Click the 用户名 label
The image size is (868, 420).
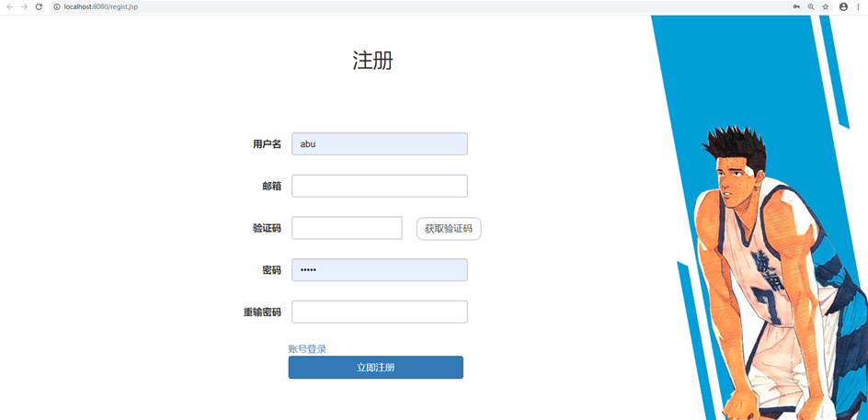click(267, 144)
